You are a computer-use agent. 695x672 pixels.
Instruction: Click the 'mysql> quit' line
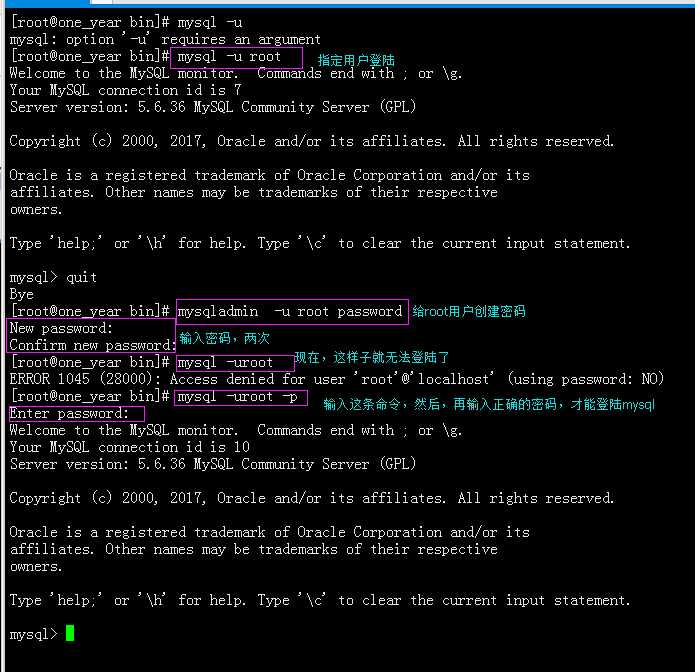click(53, 277)
